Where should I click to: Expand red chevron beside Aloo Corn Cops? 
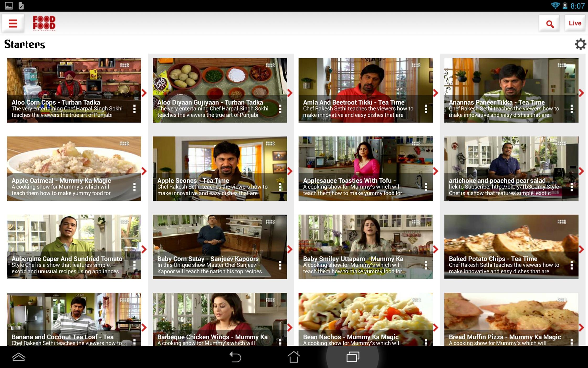click(144, 93)
